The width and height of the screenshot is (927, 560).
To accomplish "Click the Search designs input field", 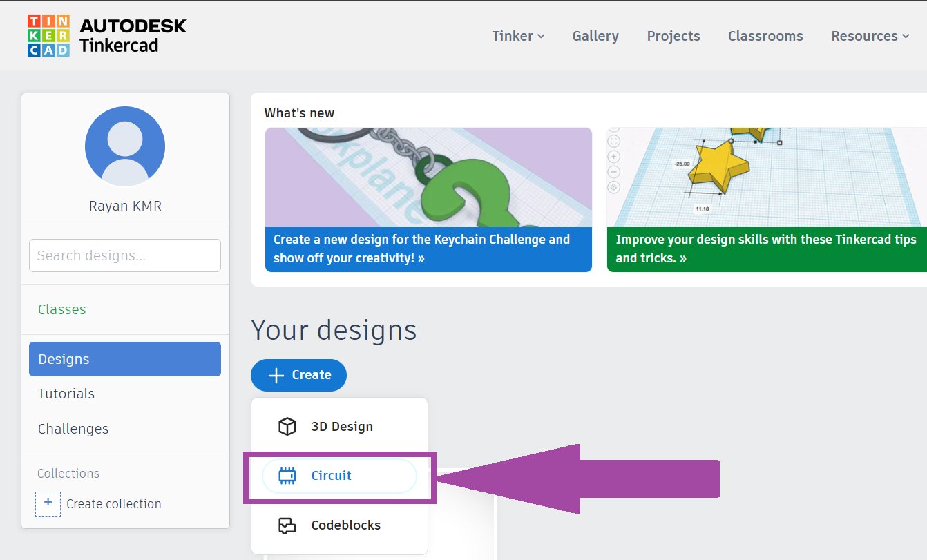I will point(125,255).
